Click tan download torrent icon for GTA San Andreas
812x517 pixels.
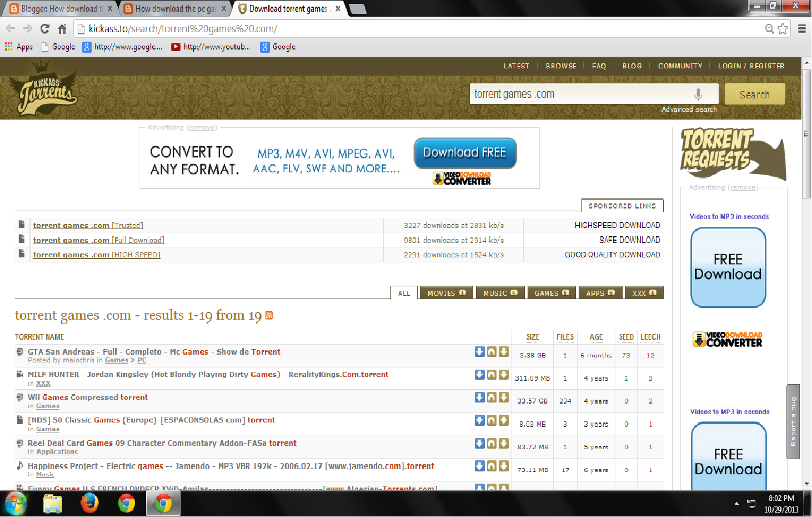(504, 352)
